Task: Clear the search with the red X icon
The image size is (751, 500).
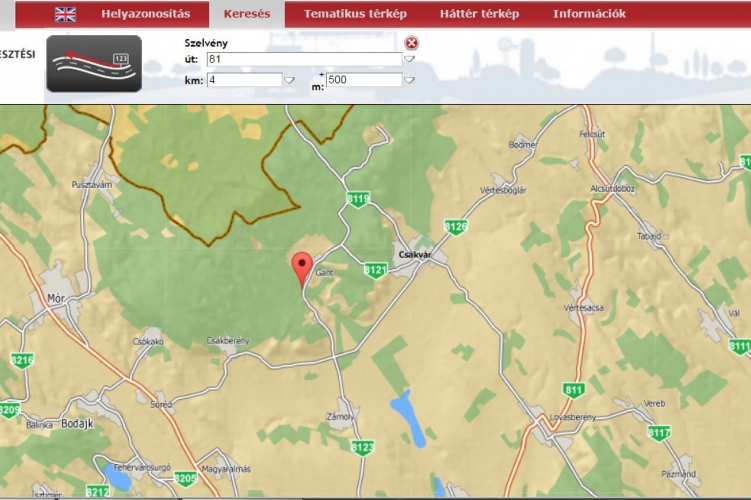Action: tap(412, 43)
